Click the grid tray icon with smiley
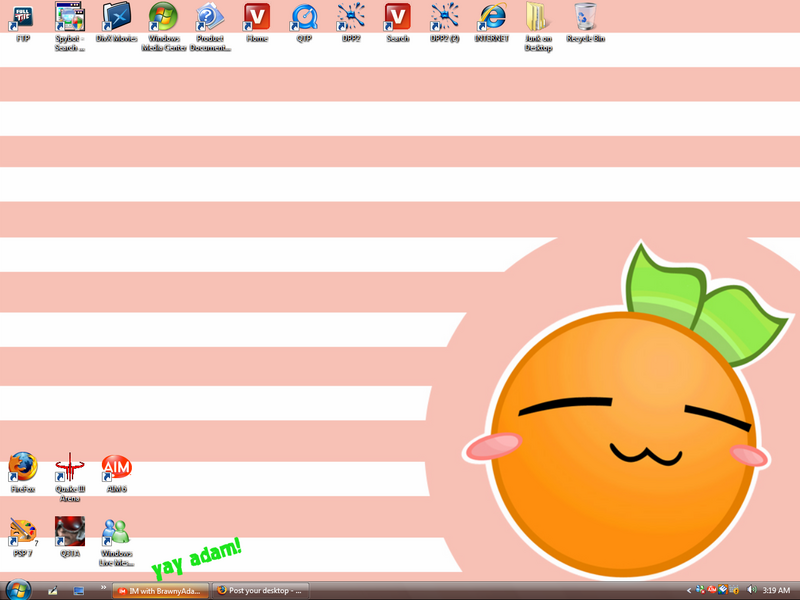 pyautogui.click(x=734, y=590)
